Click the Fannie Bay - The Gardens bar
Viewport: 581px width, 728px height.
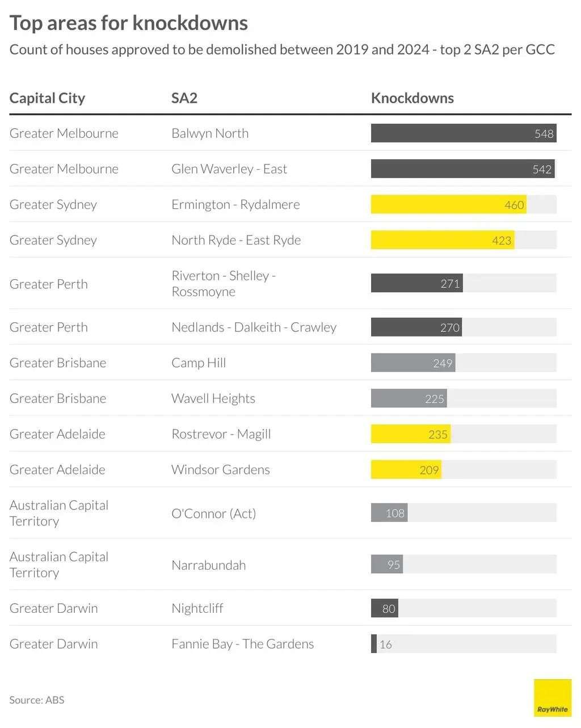pyautogui.click(x=374, y=644)
